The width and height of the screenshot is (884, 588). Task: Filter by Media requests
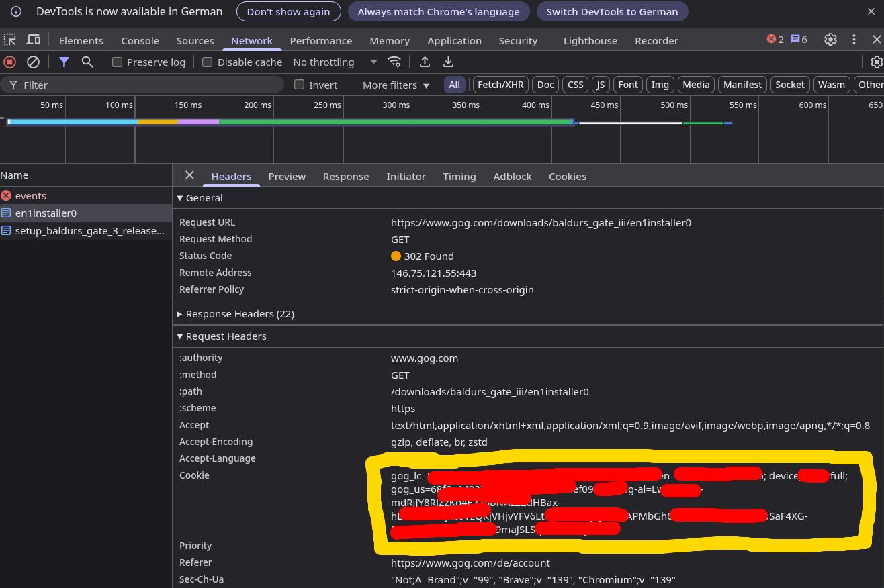(x=696, y=85)
